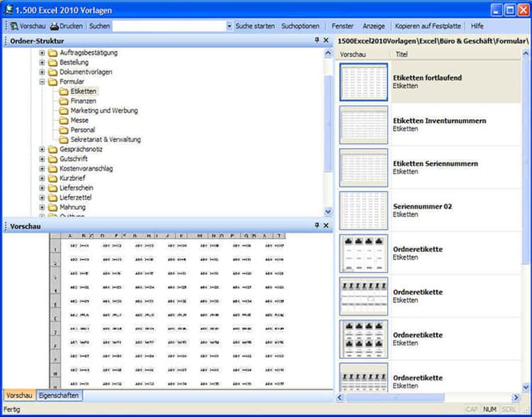
Task: Expand the Mahnung folder
Action: coord(42,207)
